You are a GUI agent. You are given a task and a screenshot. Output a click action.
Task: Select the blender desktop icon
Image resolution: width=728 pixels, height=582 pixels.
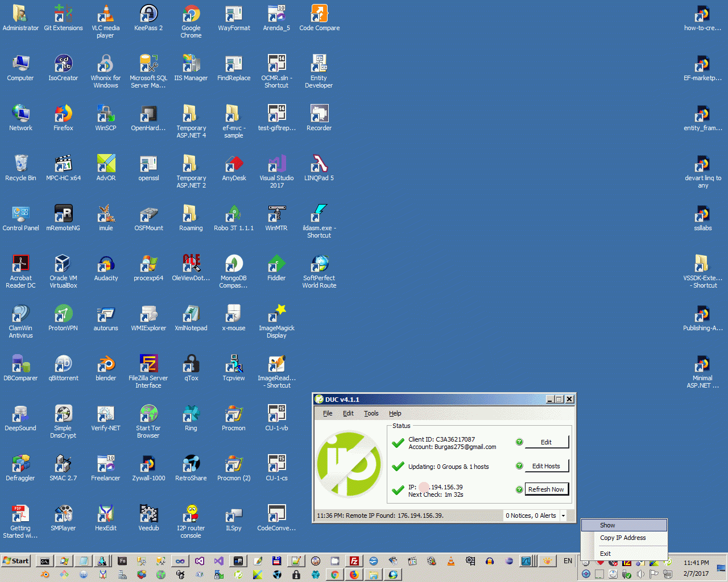(106, 368)
